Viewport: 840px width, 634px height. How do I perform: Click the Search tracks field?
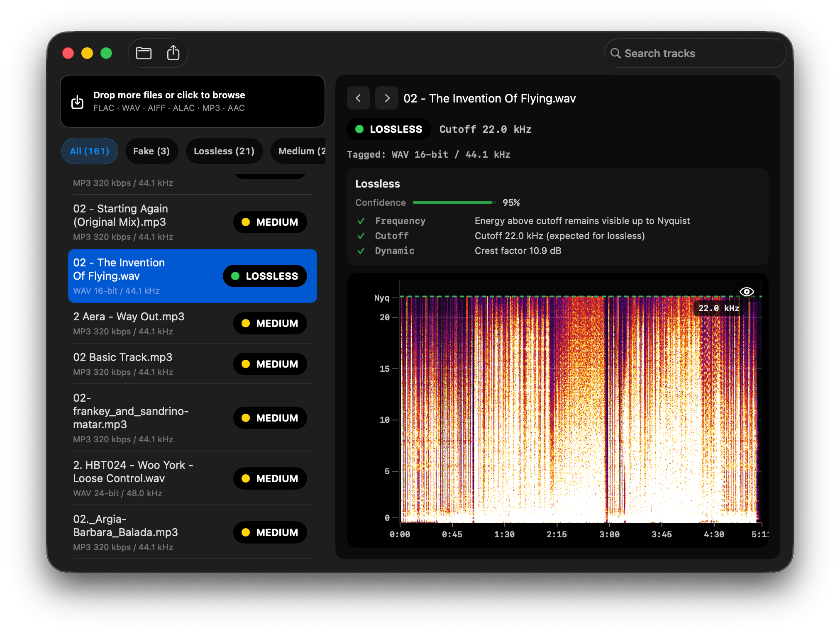pyautogui.click(x=695, y=54)
